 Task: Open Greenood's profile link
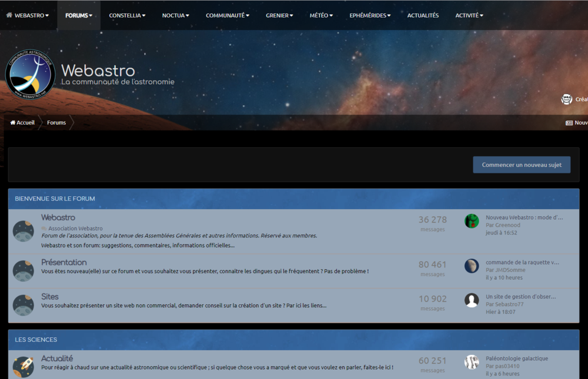[508, 225]
